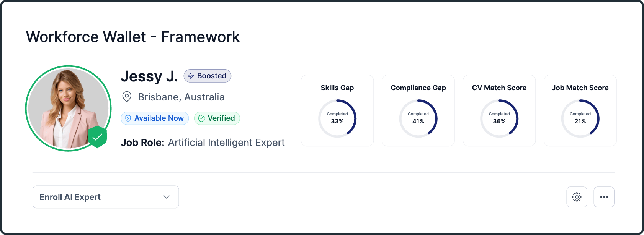Viewport: 644px width, 235px height.
Task: Select the CV Match Score card
Action: click(x=499, y=110)
